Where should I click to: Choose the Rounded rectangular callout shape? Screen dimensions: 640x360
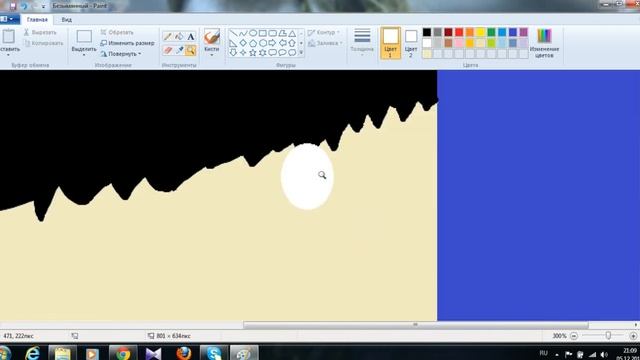pos(272,53)
